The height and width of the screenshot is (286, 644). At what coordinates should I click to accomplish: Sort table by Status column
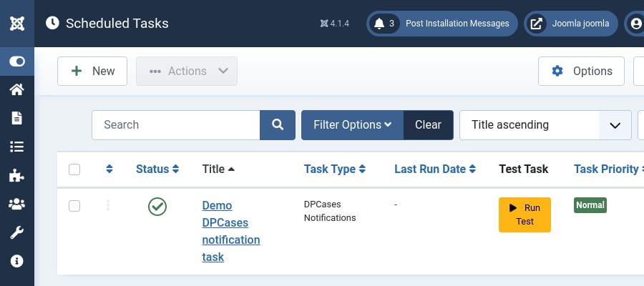pos(157,169)
